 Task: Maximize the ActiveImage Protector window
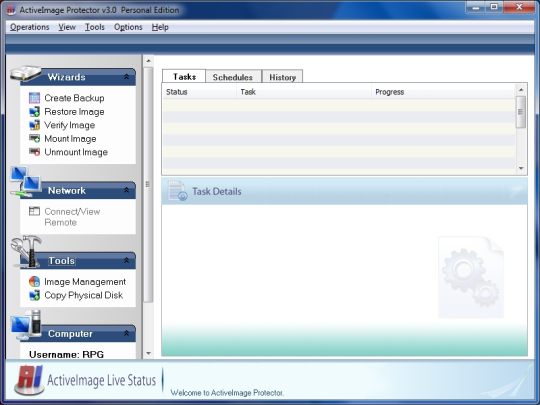pyautogui.click(x=494, y=7)
